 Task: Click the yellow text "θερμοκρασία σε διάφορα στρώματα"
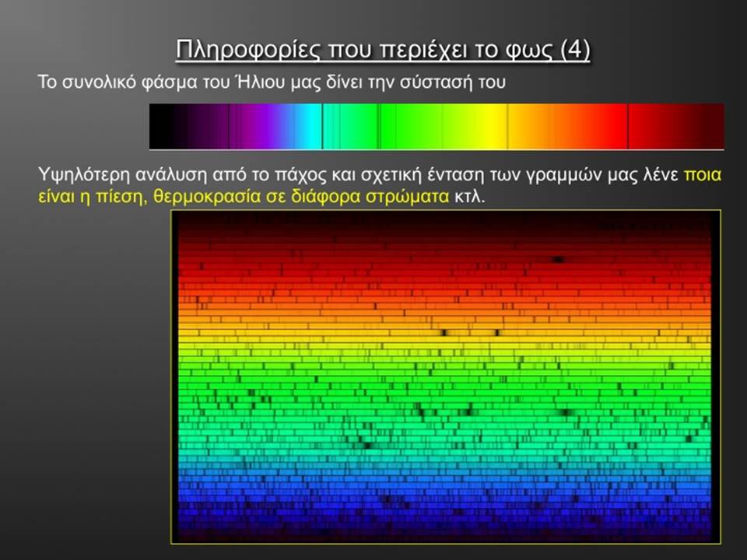tap(301, 196)
